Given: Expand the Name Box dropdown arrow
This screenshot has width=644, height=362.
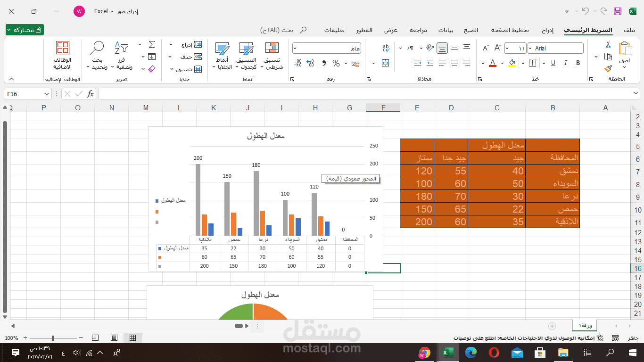Looking at the screenshot, I should pos(47,94).
